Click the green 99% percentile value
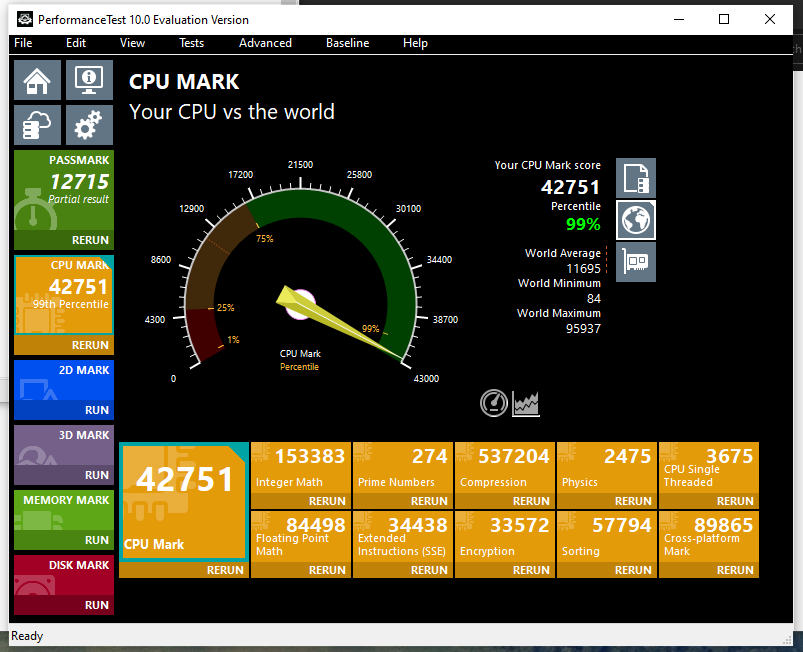 [x=583, y=224]
